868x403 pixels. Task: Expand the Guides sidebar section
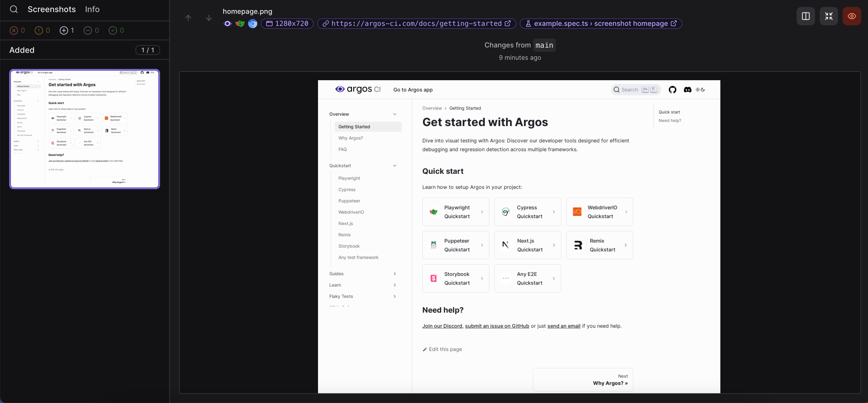pos(395,274)
